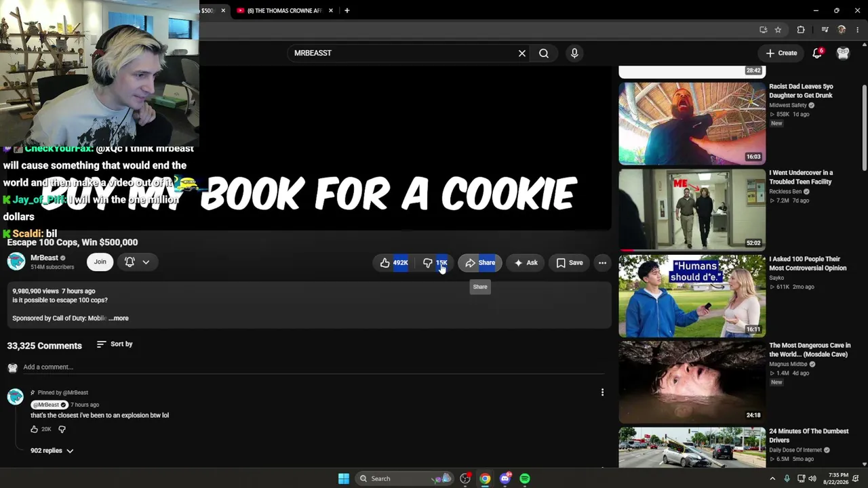Viewport: 868px width, 488px height.
Task: Open more actions menu for the video
Action: tap(602, 262)
